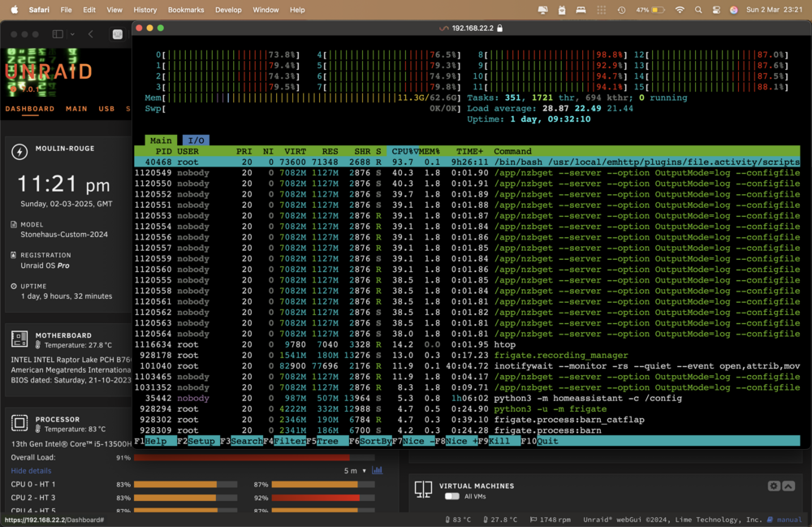Click the 1748 rpm fan status
The width and height of the screenshot is (812, 527).
point(550,520)
